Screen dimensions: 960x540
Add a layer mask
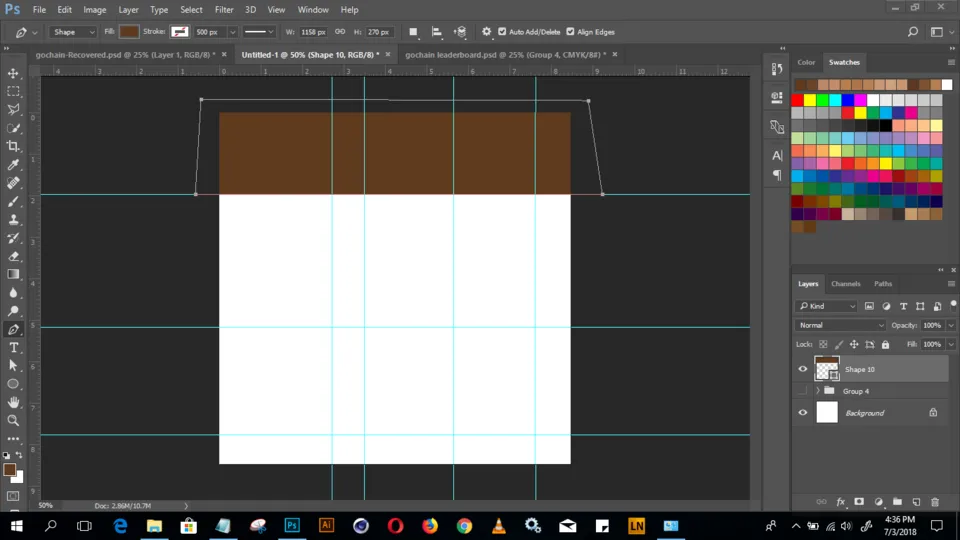pos(859,502)
